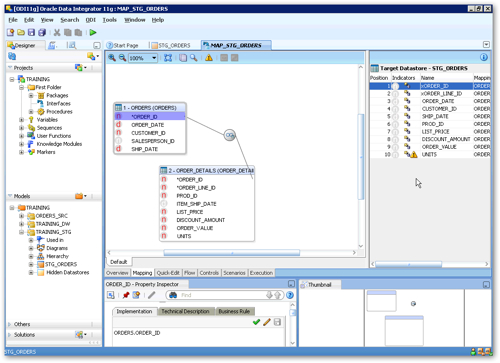Image resolution: width=500 pixels, height=363 pixels.
Task: Minimize the Designer panel
Action: click(x=97, y=45)
